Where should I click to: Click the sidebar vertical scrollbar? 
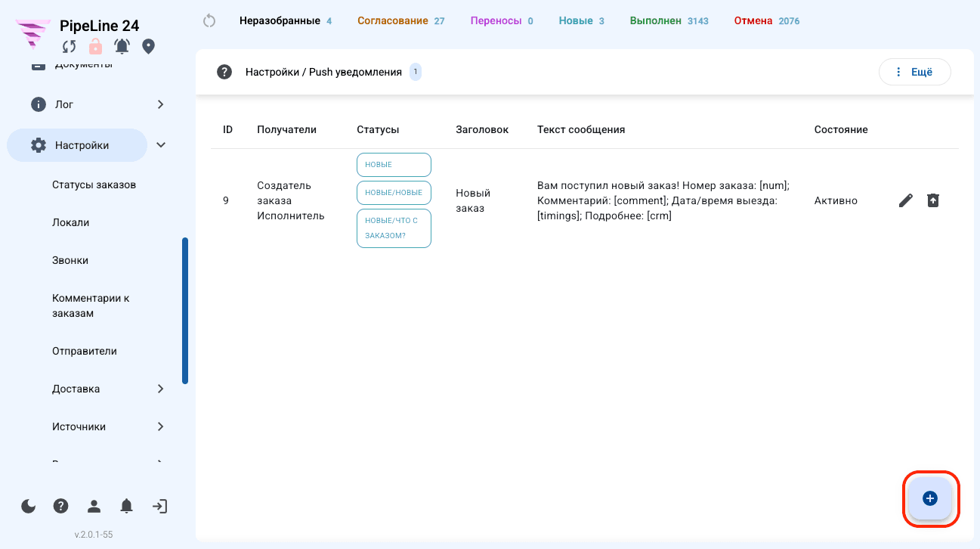tap(185, 311)
